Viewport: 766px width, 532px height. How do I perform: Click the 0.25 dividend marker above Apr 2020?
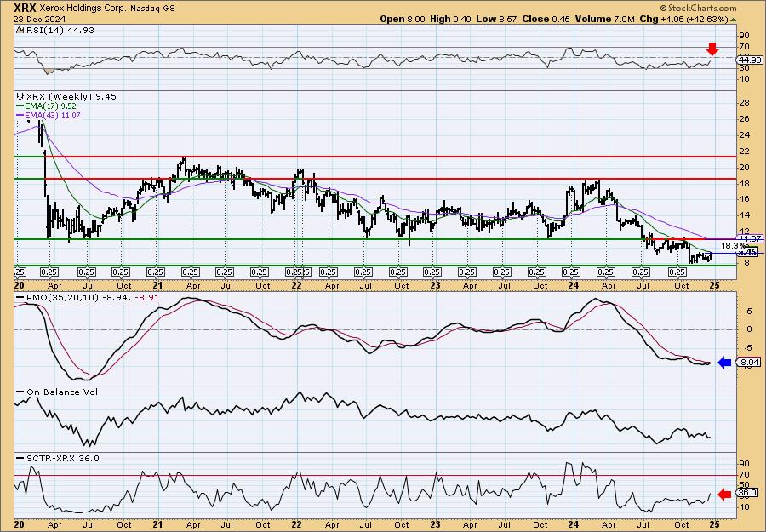click(49, 272)
